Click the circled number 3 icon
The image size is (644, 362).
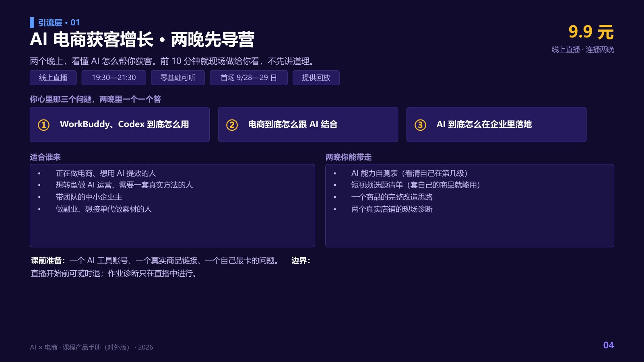coord(420,125)
